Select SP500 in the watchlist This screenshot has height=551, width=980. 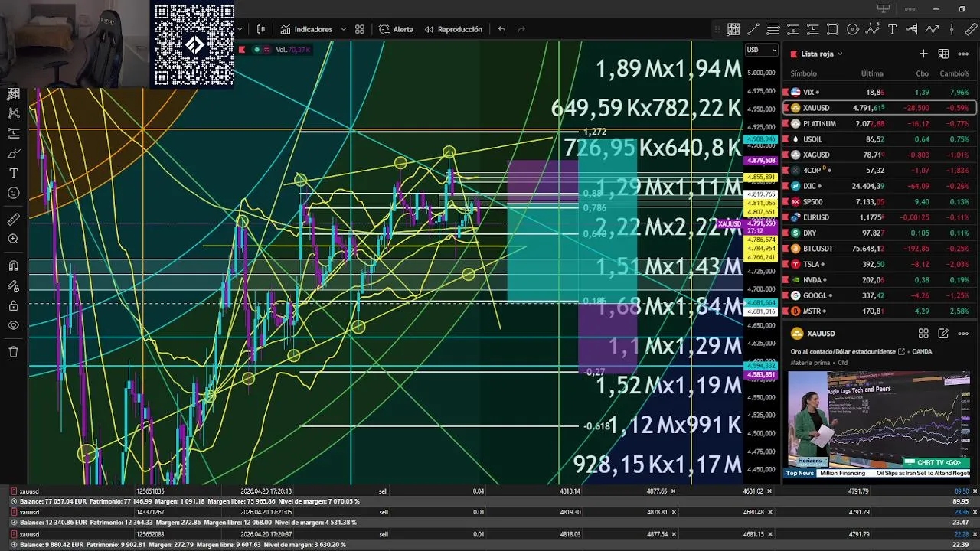click(x=879, y=201)
